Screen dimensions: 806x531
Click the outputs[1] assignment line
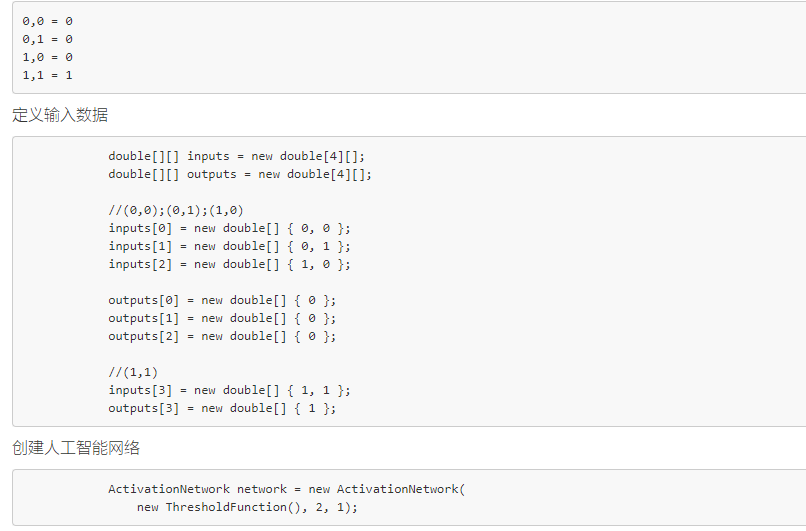tap(222, 318)
